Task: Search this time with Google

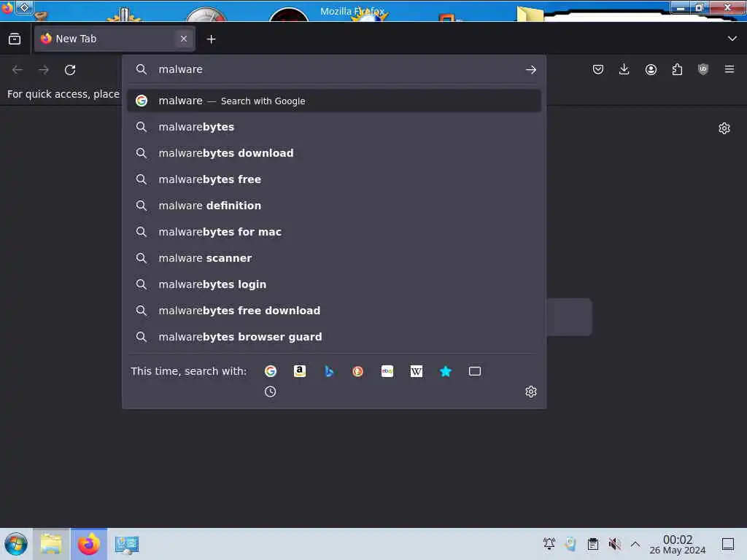Action: [271, 371]
